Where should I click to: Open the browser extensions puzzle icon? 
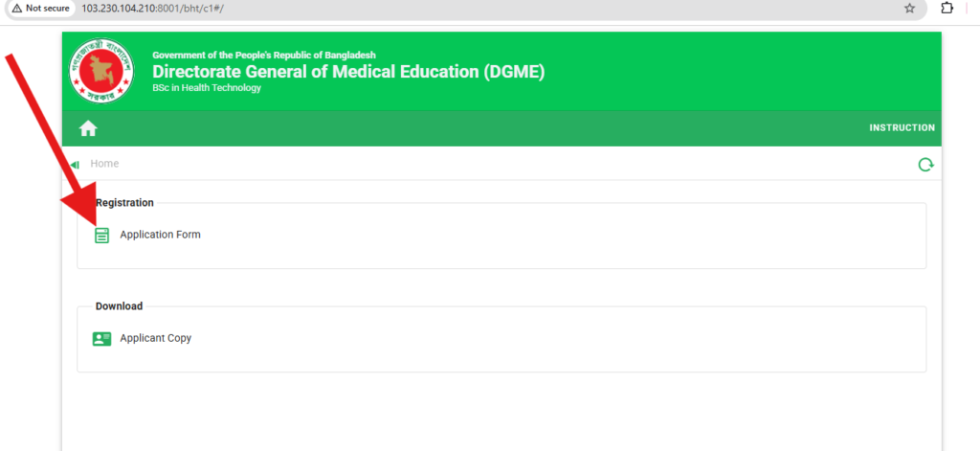point(947,8)
